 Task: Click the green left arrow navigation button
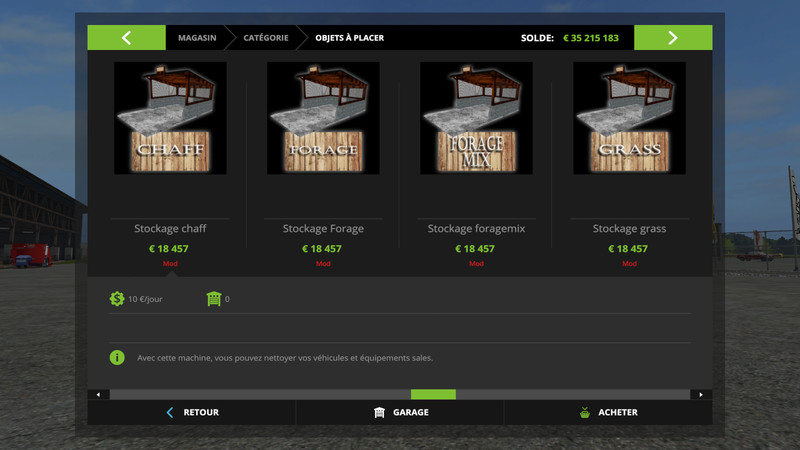(x=126, y=38)
